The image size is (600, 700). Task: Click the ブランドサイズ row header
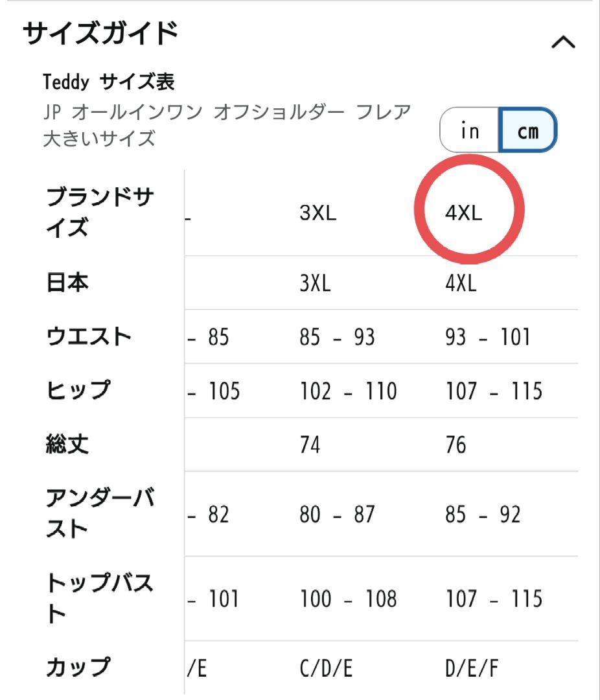click(x=100, y=212)
